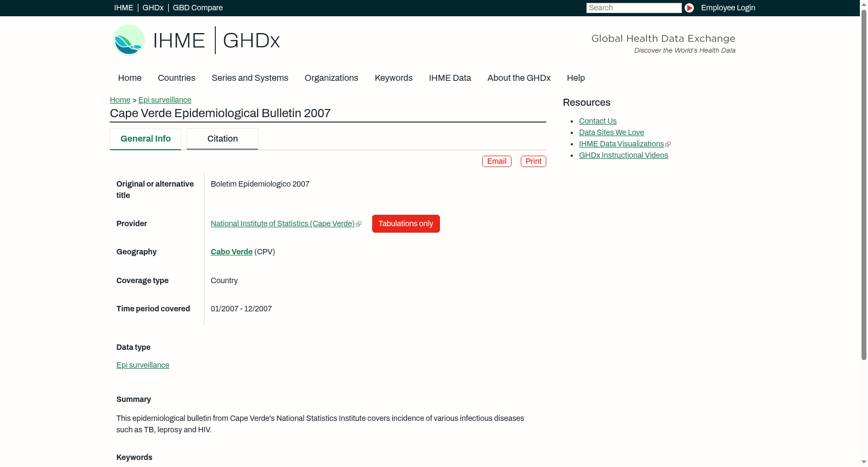This screenshot has width=868, height=467.
Task: Open IHME Data menu
Action: pyautogui.click(x=450, y=78)
